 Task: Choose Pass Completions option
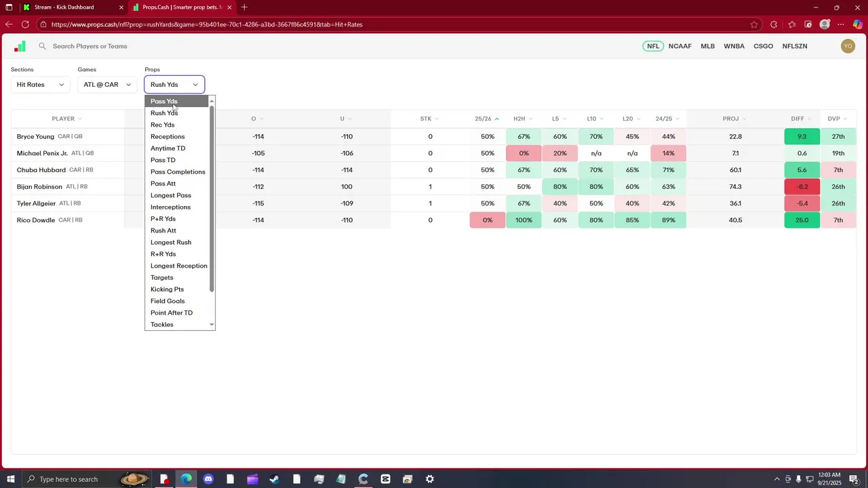click(x=176, y=171)
